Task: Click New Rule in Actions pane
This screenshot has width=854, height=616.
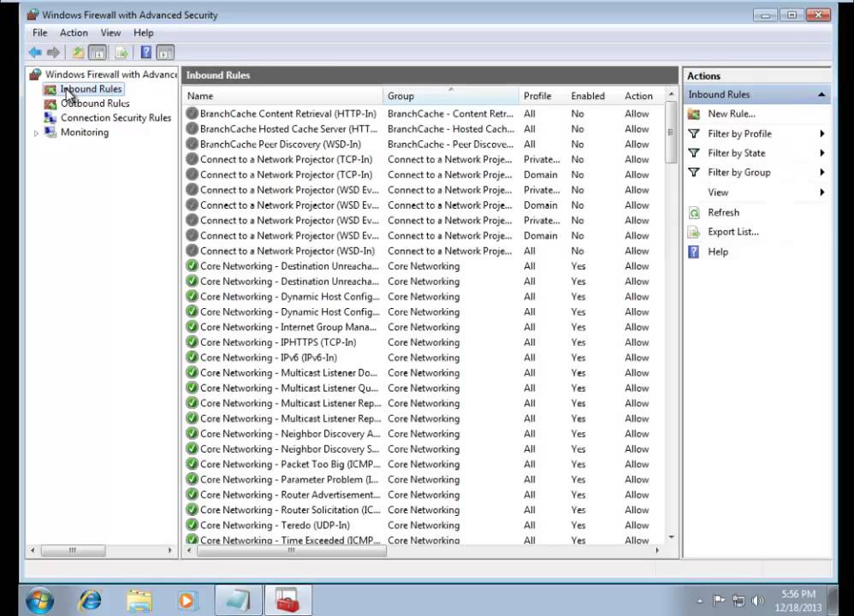Action: coord(731,114)
